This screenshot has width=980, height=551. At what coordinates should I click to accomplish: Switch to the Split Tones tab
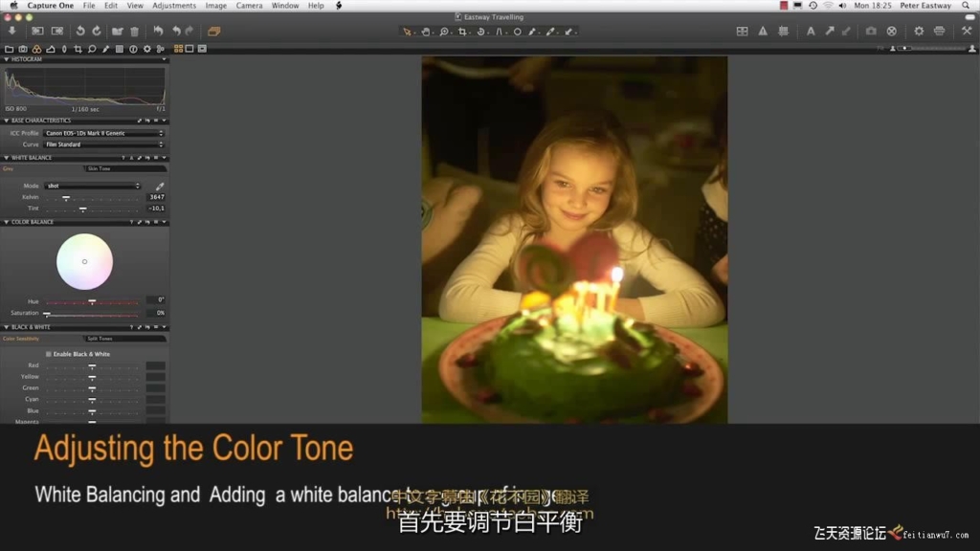pos(124,339)
